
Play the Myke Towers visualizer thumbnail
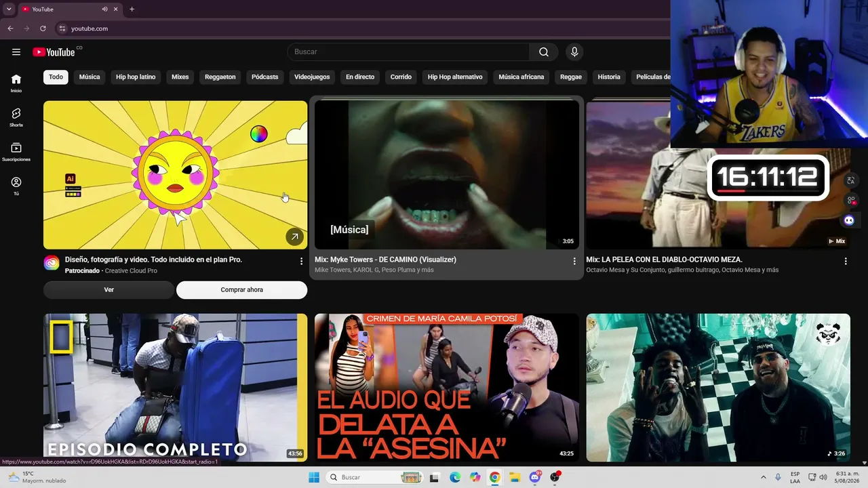(x=447, y=175)
